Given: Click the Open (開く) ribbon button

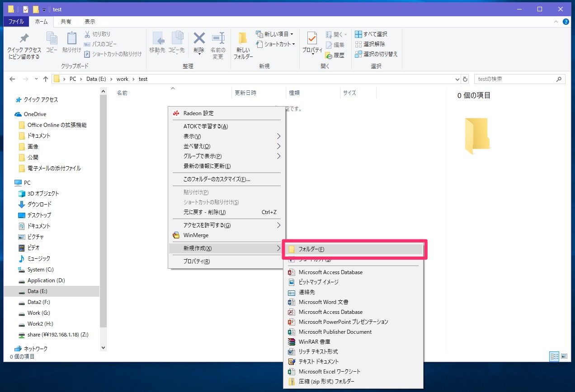Looking at the screenshot, I should (336, 34).
